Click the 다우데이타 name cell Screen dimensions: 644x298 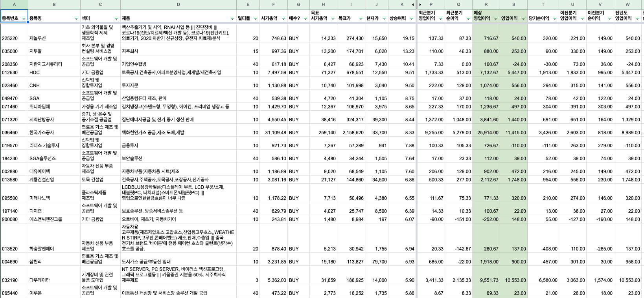pyautogui.click(x=54, y=275)
